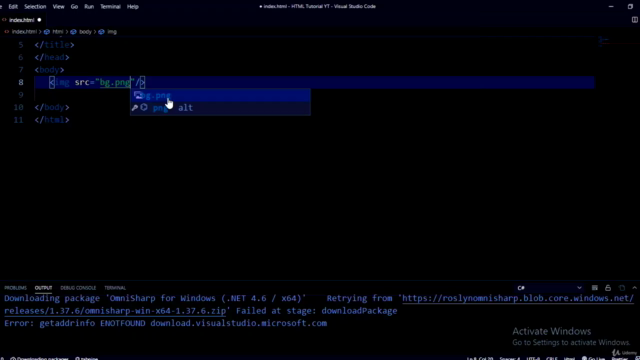This screenshot has width=640, height=360.
Task: Switch to the Terminal panel tab
Action: click(x=115, y=288)
